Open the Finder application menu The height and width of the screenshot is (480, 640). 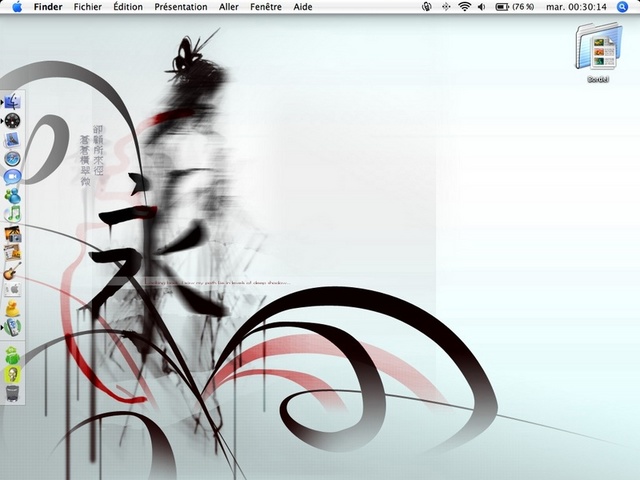point(48,7)
